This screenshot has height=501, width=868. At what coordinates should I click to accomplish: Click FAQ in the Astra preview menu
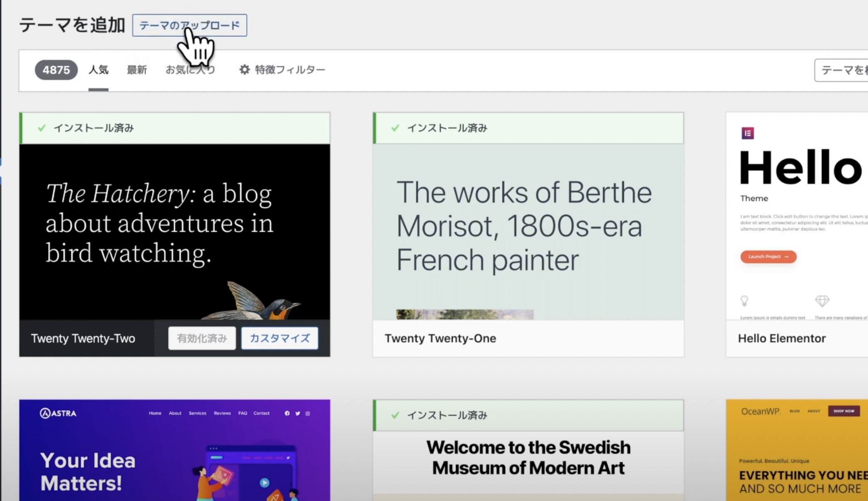[x=243, y=413]
